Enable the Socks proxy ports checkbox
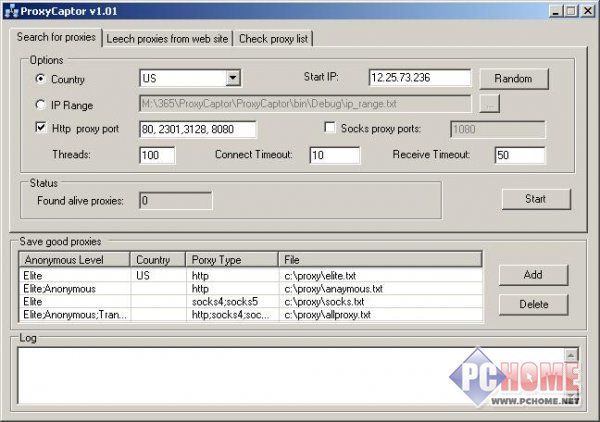The image size is (600, 422). point(329,127)
